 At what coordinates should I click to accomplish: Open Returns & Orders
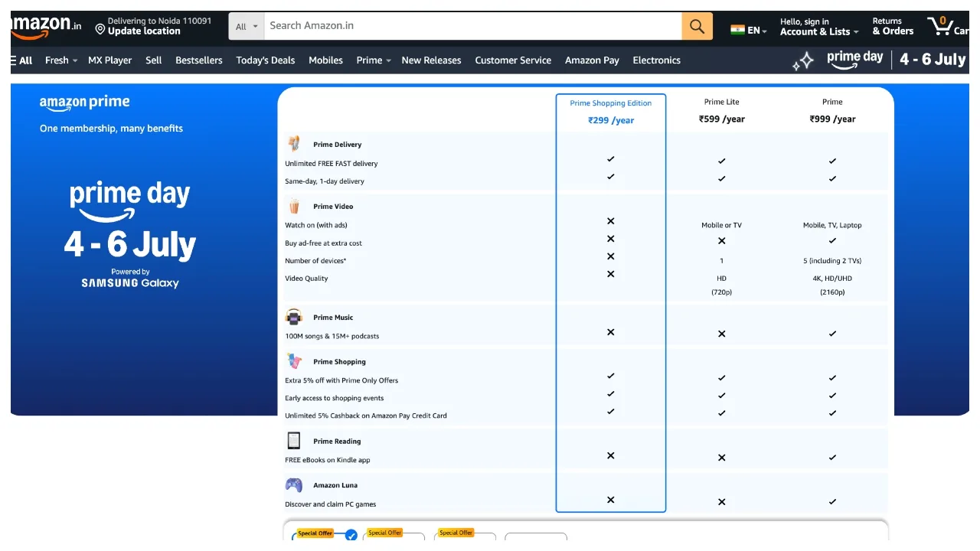893,27
